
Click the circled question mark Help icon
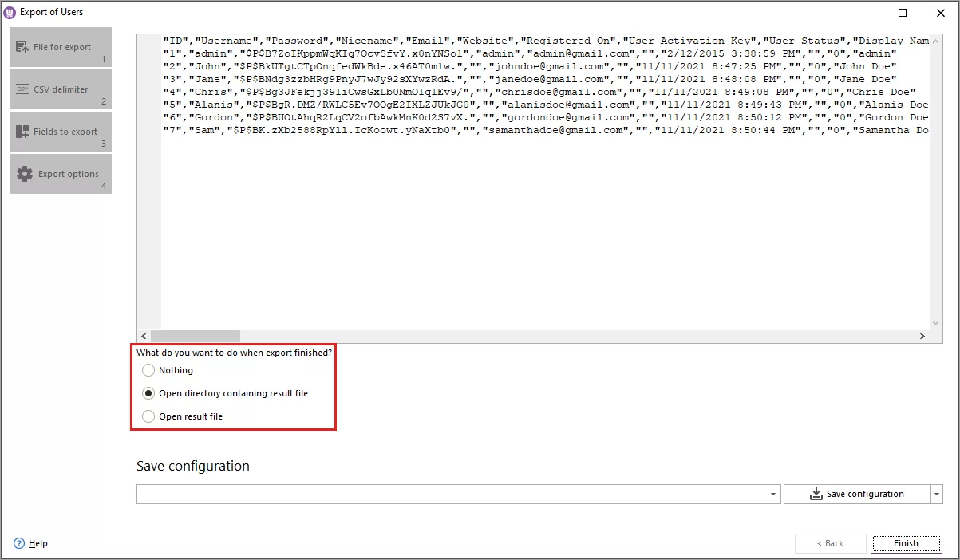[19, 543]
